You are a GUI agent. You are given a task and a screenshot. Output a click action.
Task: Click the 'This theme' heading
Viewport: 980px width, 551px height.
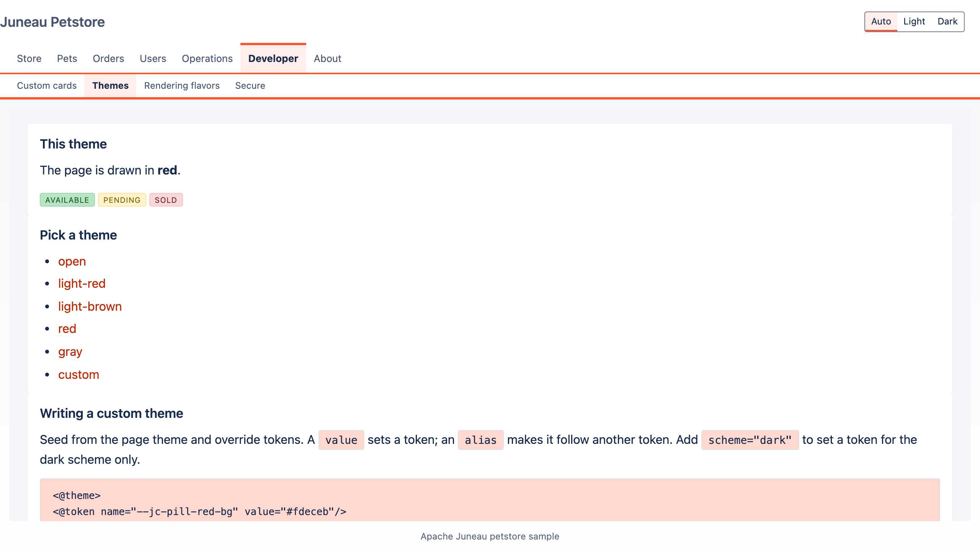click(73, 144)
